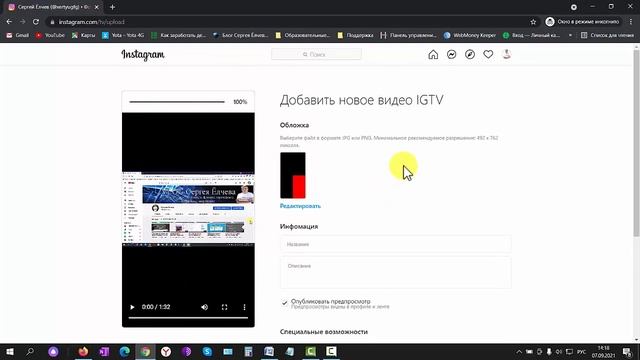
Task: Open the Gmail bookmark
Action: pyautogui.click(x=18, y=35)
